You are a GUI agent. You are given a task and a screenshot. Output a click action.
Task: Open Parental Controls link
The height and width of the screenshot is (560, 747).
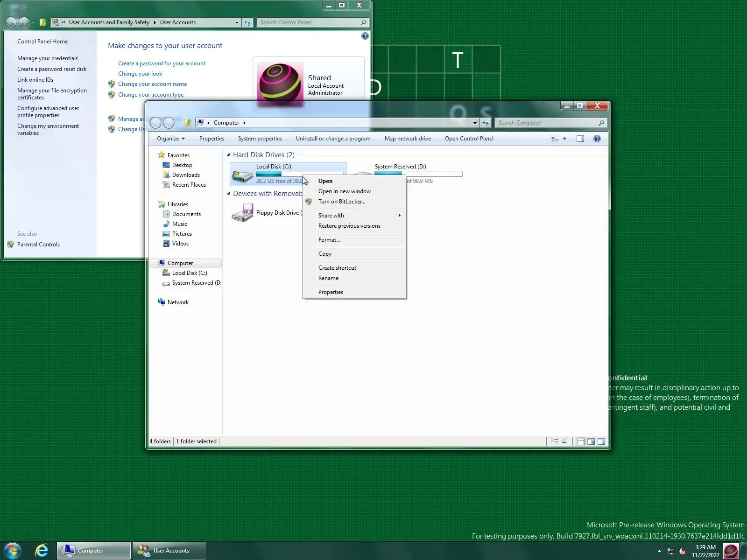(x=38, y=245)
